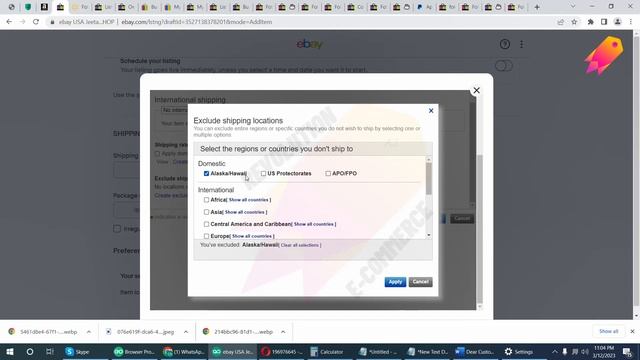Show all countries for Europe

coord(252,236)
